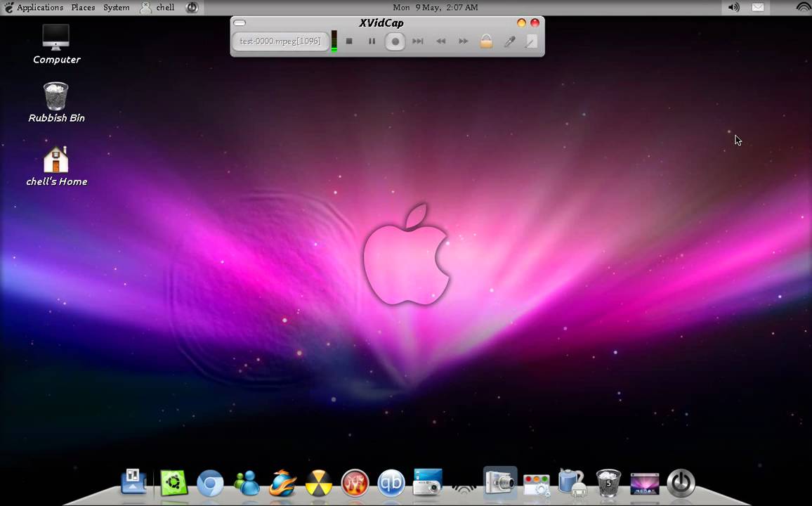Click the power button in the top panel

192,7
